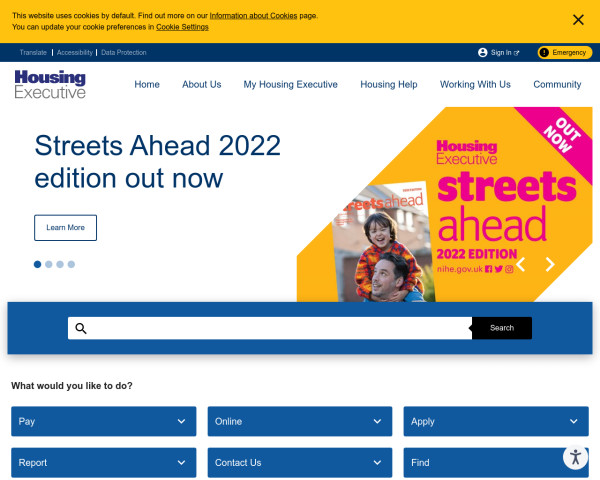Viewport: 600px width, 480px height.
Task: Close the cookie notice banner
Action: pos(578,20)
